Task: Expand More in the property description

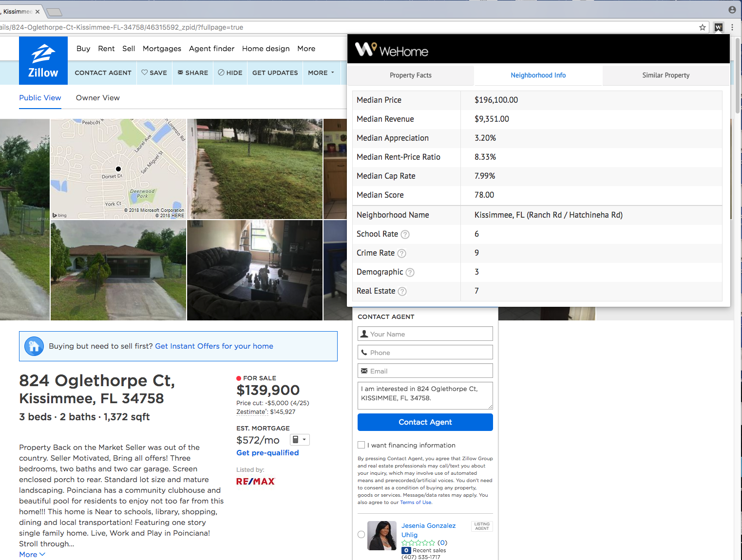Action: coord(31,554)
